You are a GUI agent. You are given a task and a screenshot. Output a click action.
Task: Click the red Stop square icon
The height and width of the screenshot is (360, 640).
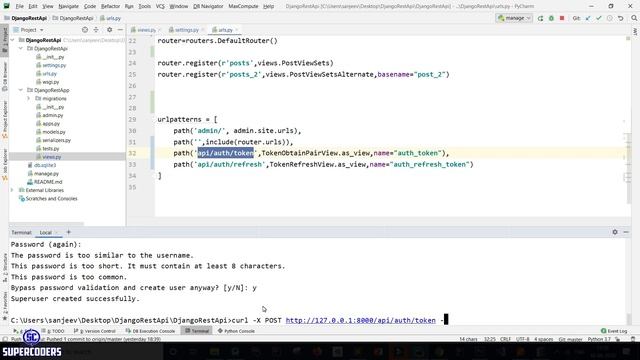coord(562,18)
